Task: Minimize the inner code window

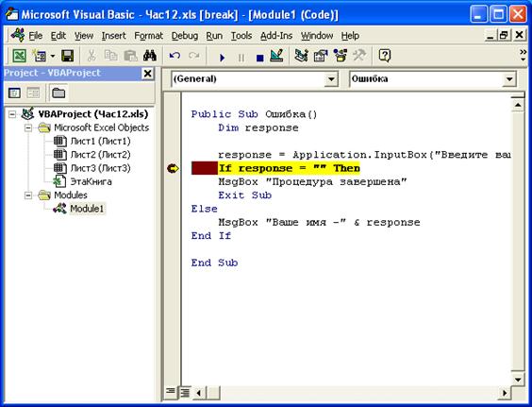Action: pyautogui.click(x=490, y=35)
